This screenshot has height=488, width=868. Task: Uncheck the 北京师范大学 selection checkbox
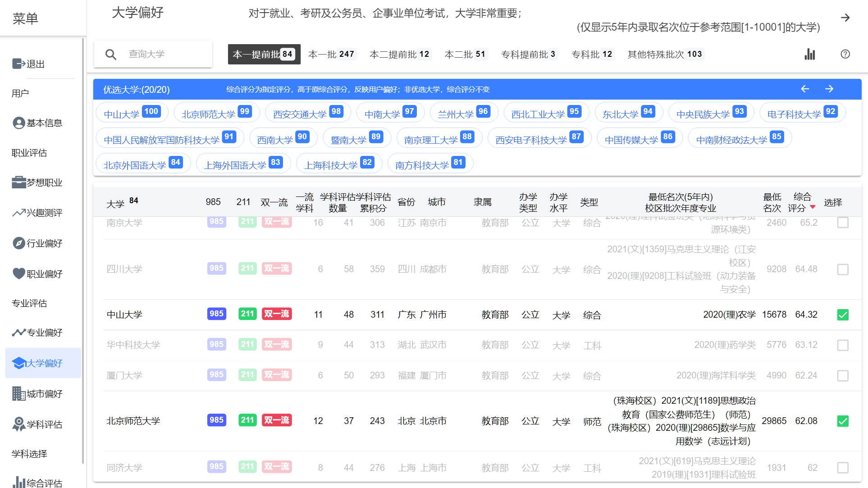[843, 421]
